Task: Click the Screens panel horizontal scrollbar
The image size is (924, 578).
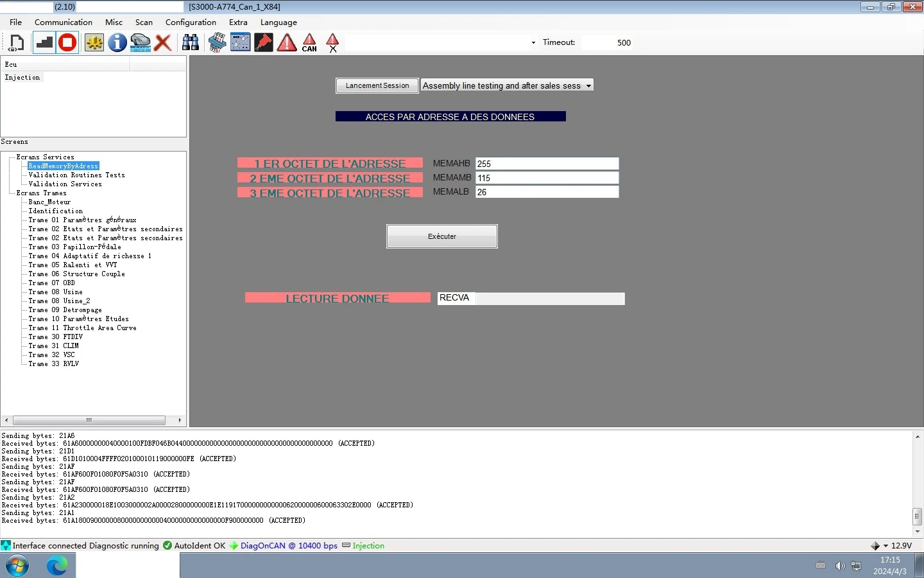Action: click(x=89, y=420)
